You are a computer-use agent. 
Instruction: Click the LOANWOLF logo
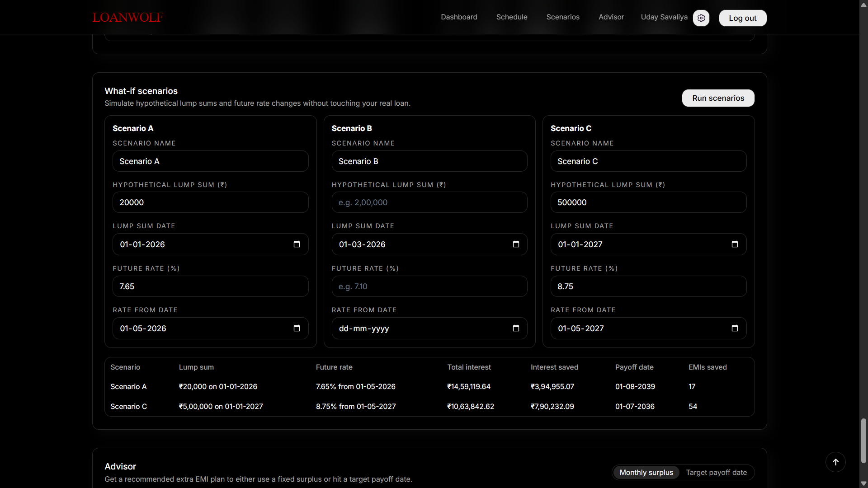[x=127, y=17]
